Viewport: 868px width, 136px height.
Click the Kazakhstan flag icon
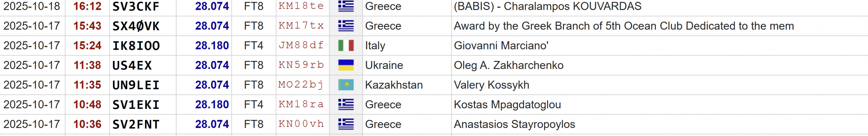coord(346,85)
